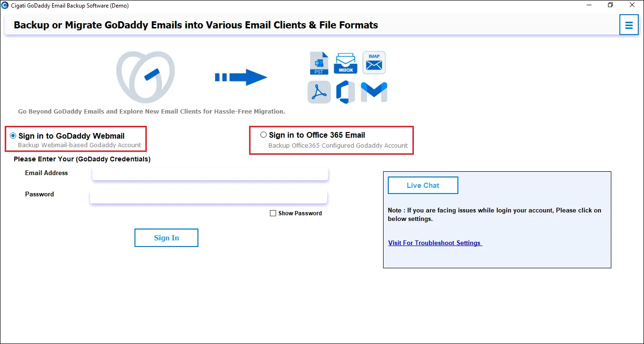Click the 'Email Address' label
The image size is (644, 344).
(46, 173)
